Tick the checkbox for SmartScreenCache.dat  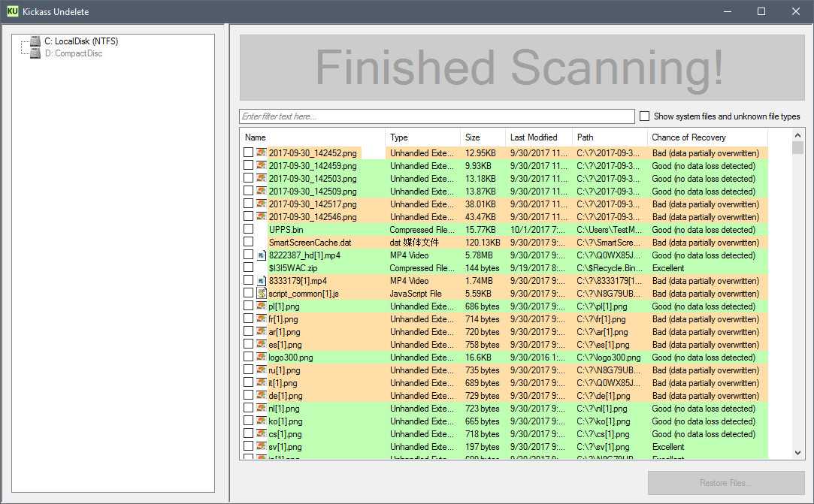tap(248, 243)
